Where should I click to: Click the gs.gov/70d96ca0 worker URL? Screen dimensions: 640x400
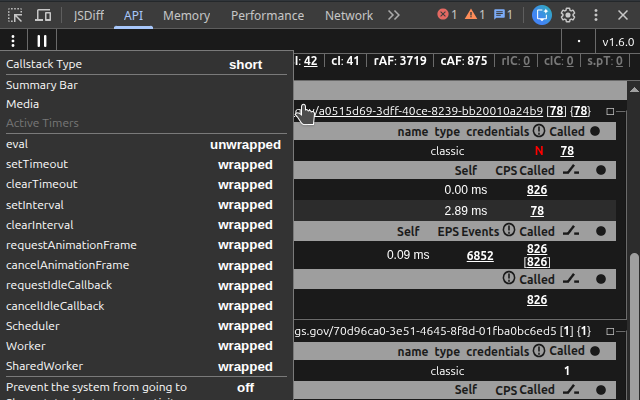425,331
